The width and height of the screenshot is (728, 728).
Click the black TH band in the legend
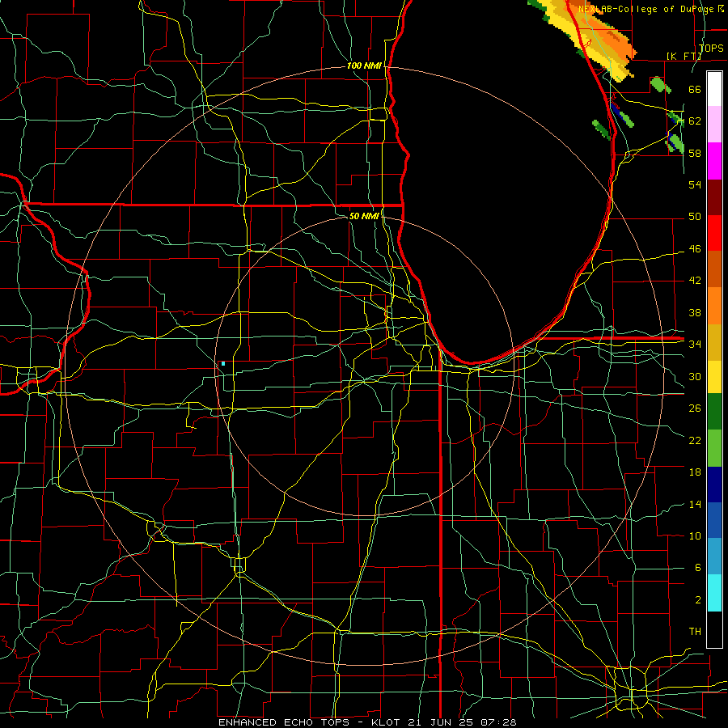pyautogui.click(x=714, y=629)
